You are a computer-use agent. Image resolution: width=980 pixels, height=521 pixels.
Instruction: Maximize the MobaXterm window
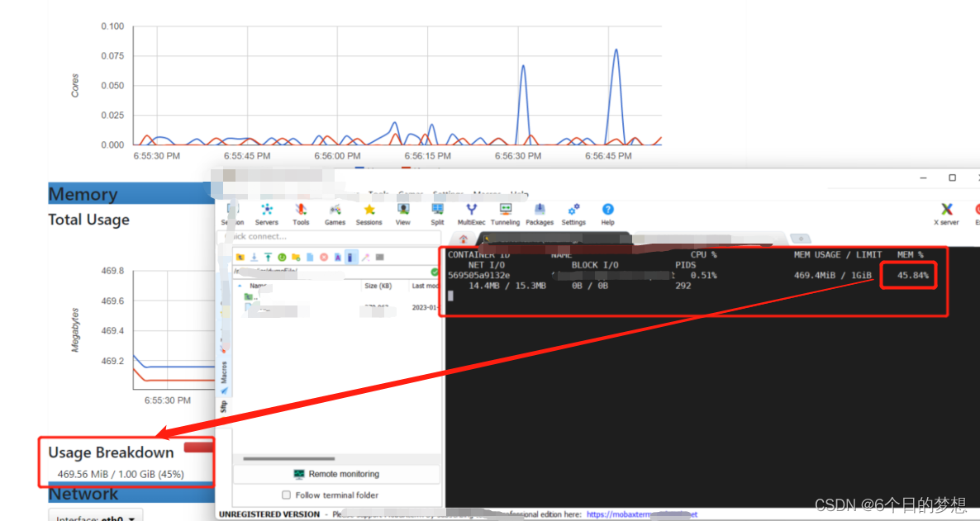(x=952, y=178)
